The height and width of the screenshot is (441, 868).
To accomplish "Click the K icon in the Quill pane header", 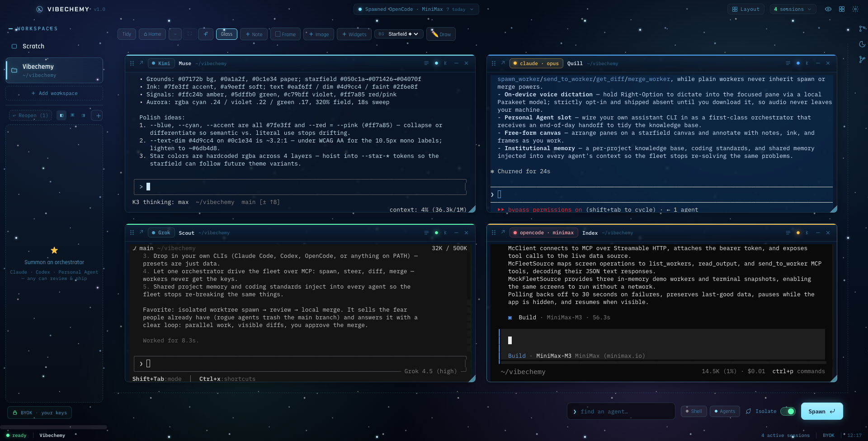I will pyautogui.click(x=807, y=63).
